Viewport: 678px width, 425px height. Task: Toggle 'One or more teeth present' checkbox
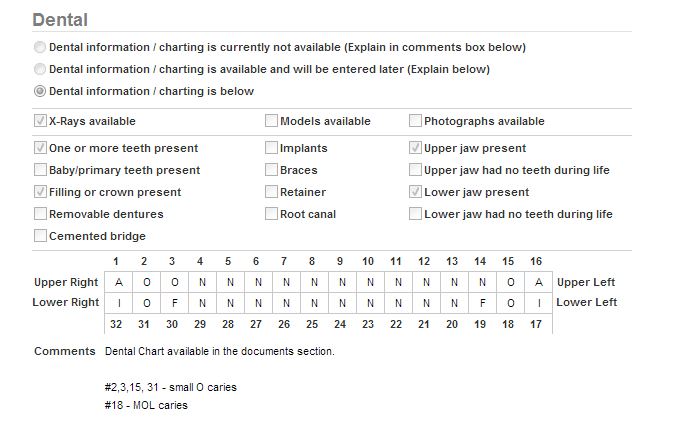41,148
